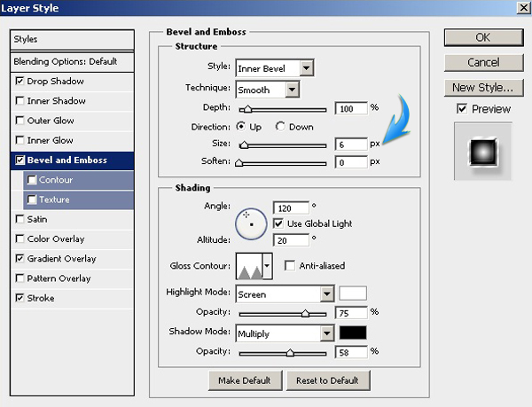Click the Angle direction dial
The image size is (532, 407).
click(x=251, y=223)
